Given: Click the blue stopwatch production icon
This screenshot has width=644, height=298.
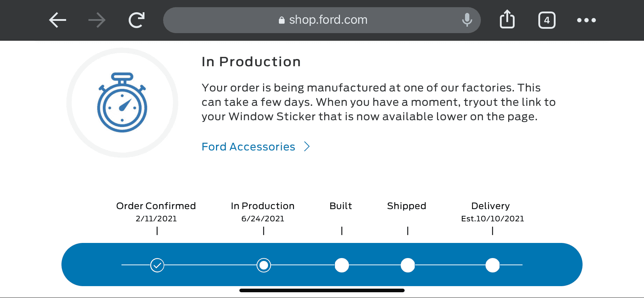Looking at the screenshot, I should pyautogui.click(x=122, y=103).
